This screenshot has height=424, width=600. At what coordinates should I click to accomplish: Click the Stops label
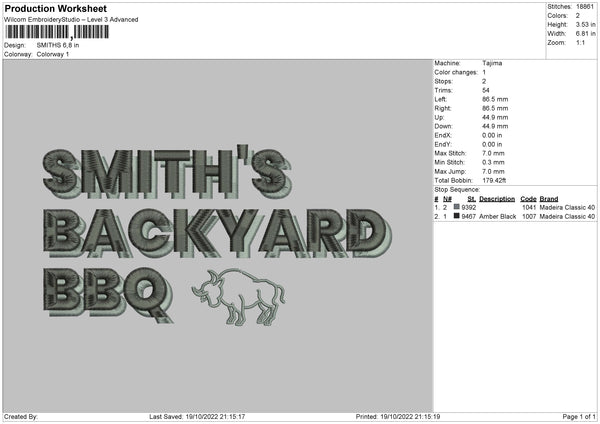pos(443,81)
